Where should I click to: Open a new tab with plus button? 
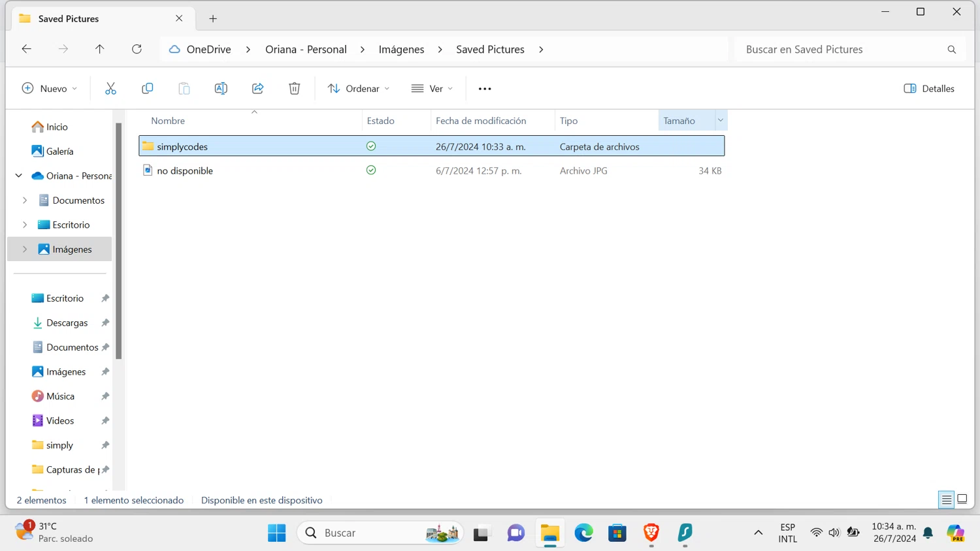click(x=213, y=19)
